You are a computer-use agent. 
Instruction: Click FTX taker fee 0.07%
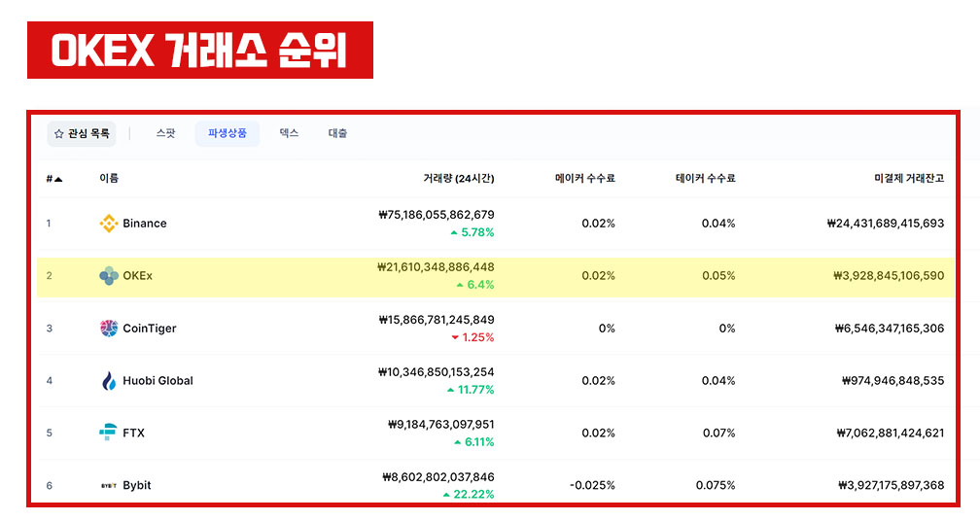pyautogui.click(x=718, y=433)
